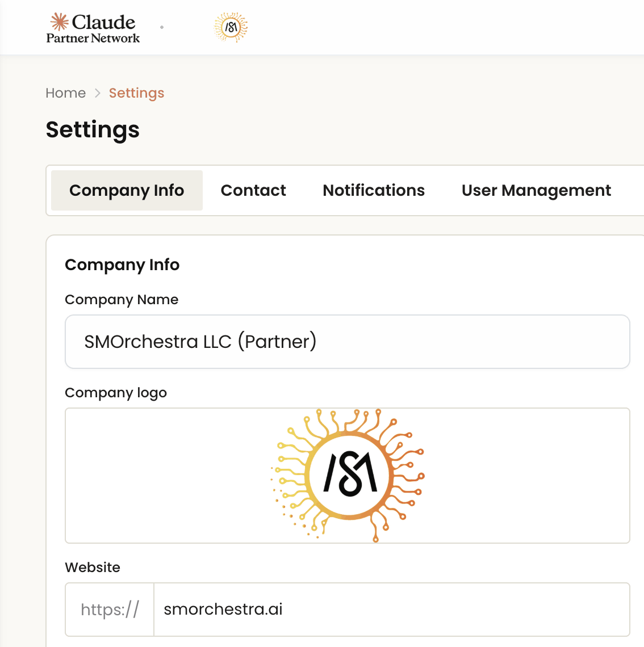Viewport: 644px width, 647px height.
Task: Click the Company Name label
Action: coord(122,300)
